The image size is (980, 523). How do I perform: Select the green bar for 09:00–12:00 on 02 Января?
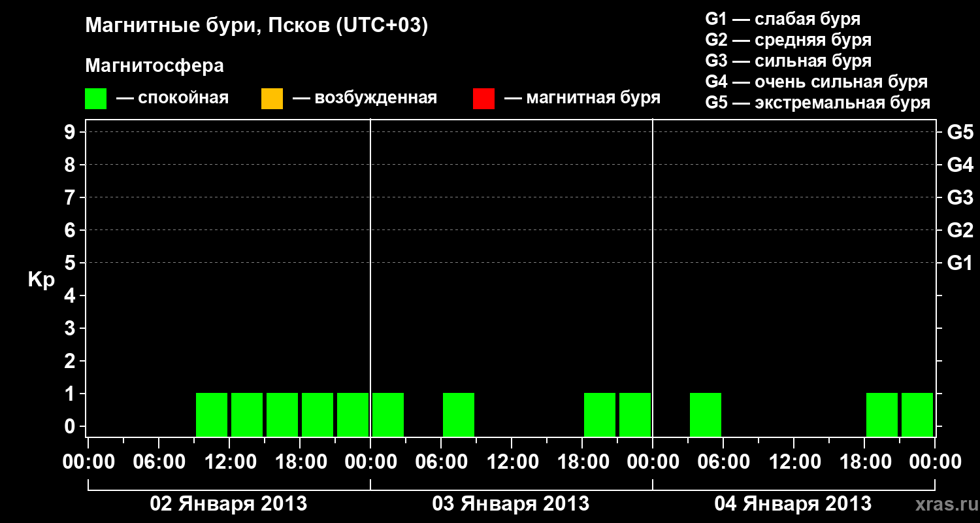(212, 414)
